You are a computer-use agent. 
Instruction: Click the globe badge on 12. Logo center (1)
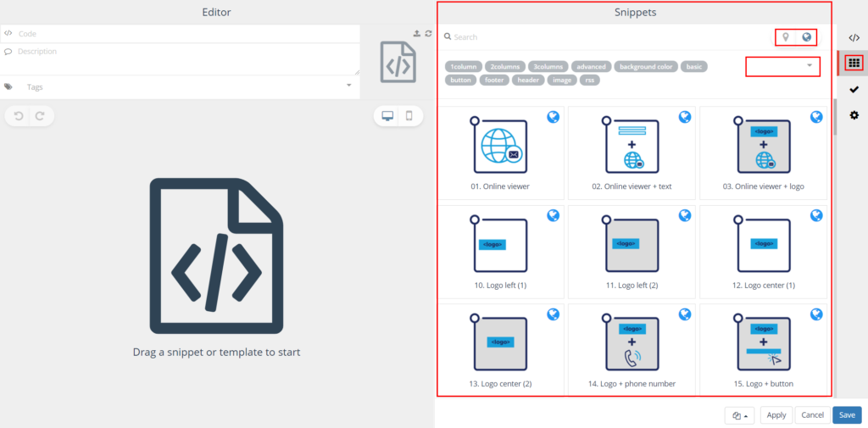point(816,215)
